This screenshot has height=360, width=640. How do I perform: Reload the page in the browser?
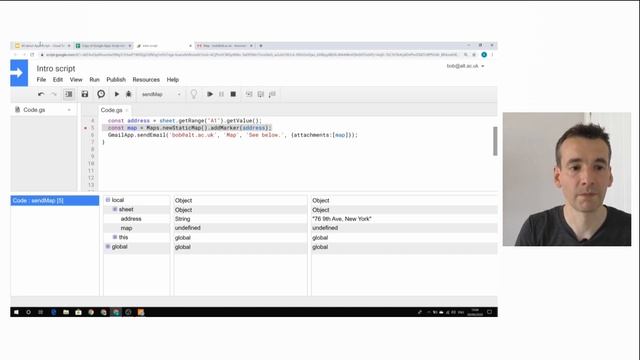pos(32,55)
